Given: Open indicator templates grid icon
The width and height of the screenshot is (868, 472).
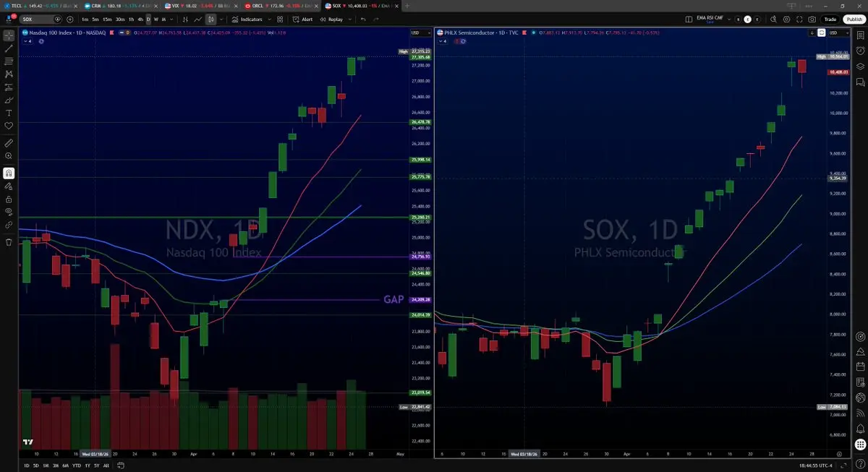Looking at the screenshot, I should pos(280,19).
